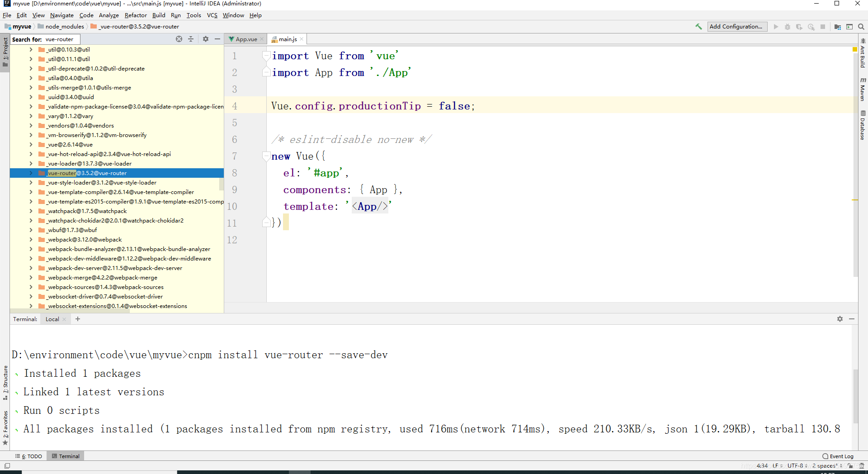Viewport: 868px width, 474px height.
Task: Close the Local terminal tab
Action: (64, 319)
